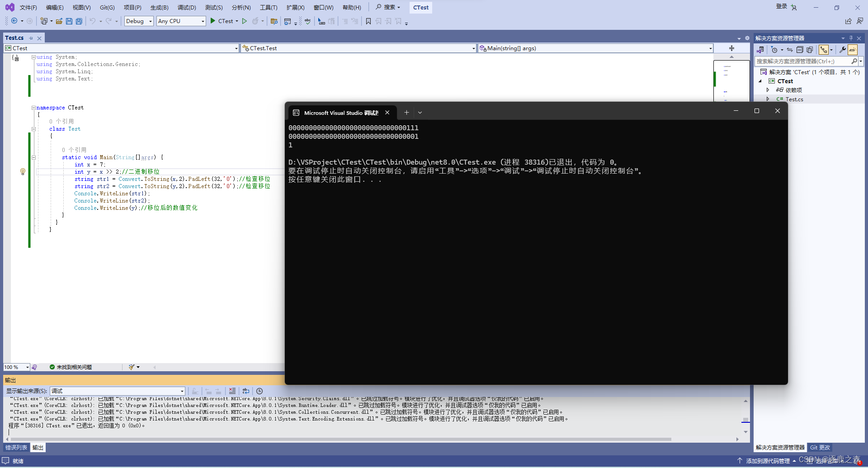Switch to the Git 更改 tab

point(820,448)
